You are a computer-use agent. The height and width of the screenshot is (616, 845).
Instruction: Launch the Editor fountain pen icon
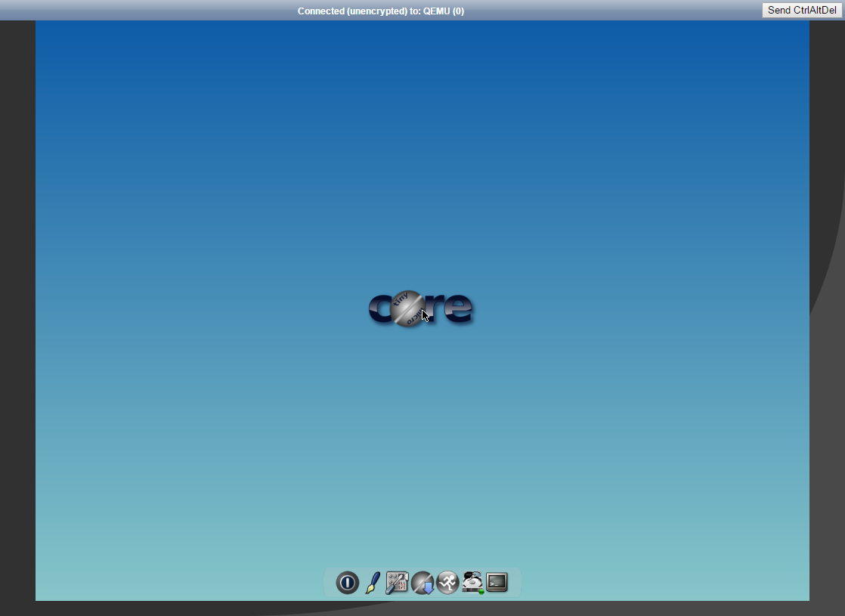point(373,583)
